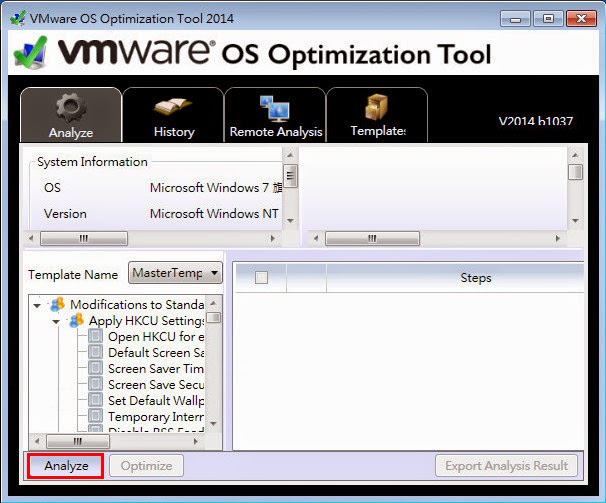The height and width of the screenshot is (503, 606).
Task: Click the scroll-down arrow in the System Information panel
Action: pos(290,221)
